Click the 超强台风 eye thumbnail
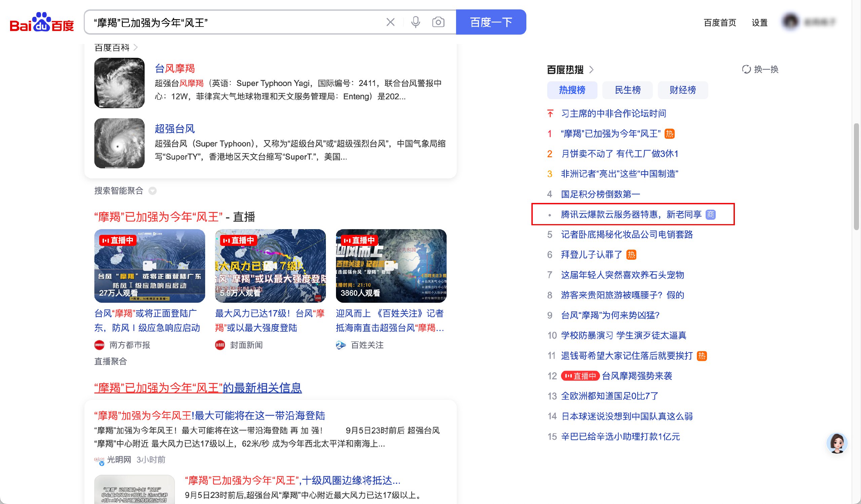The height and width of the screenshot is (504, 861). (119, 143)
